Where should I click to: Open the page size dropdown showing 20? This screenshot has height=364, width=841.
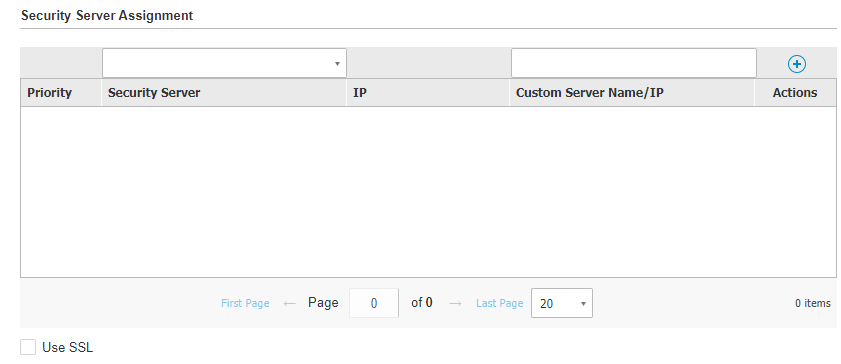pyautogui.click(x=562, y=303)
